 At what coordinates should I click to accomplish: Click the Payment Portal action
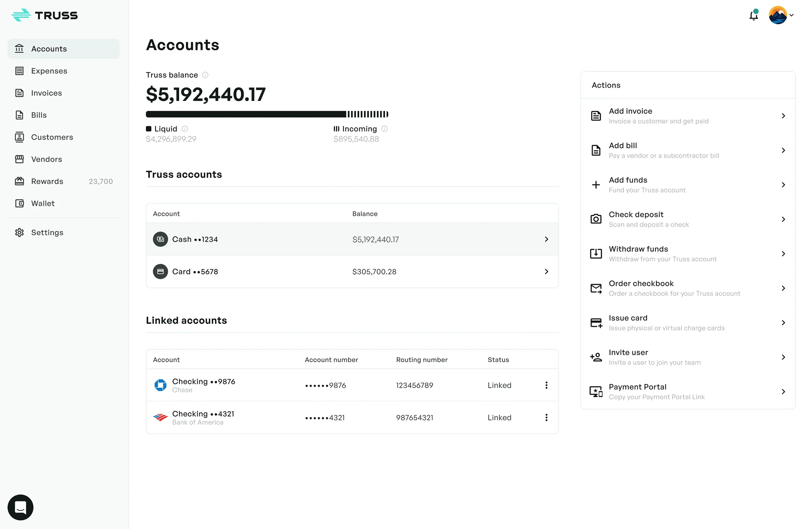click(x=688, y=391)
